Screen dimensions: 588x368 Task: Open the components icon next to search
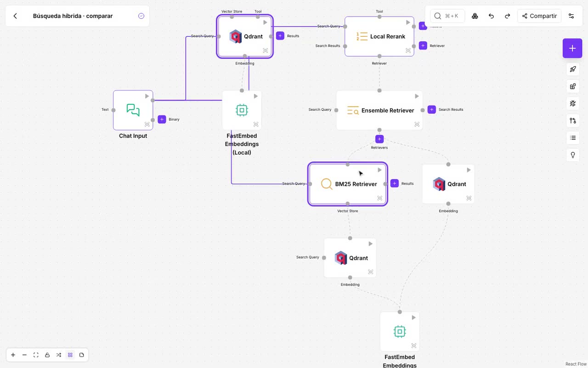[475, 16]
